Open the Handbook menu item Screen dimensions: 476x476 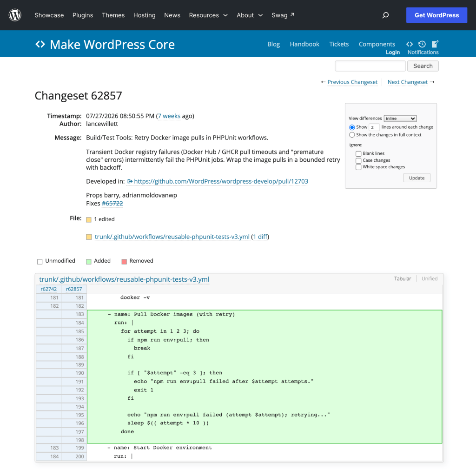pyautogui.click(x=304, y=44)
